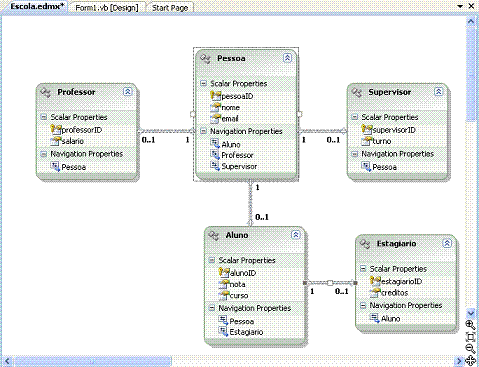The image size is (479, 367).
Task: Select Aluno navigation icon in Estagiario entity
Action: click(x=375, y=318)
